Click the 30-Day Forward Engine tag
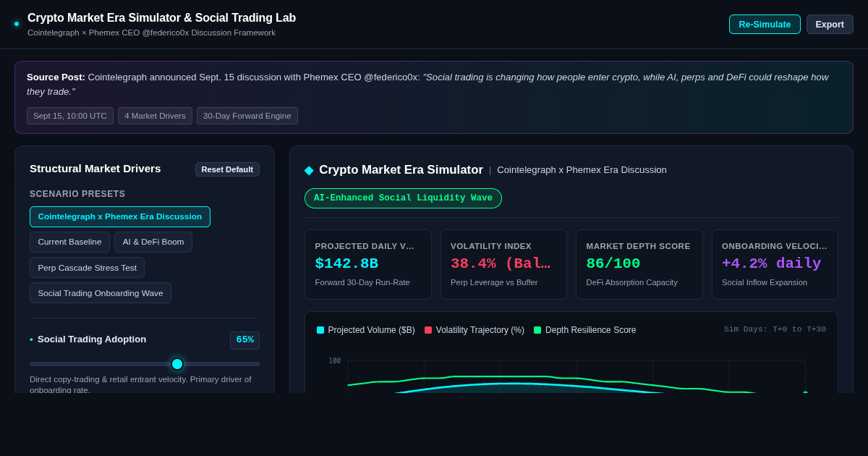Viewport: 868px width, 456px height. coord(247,116)
